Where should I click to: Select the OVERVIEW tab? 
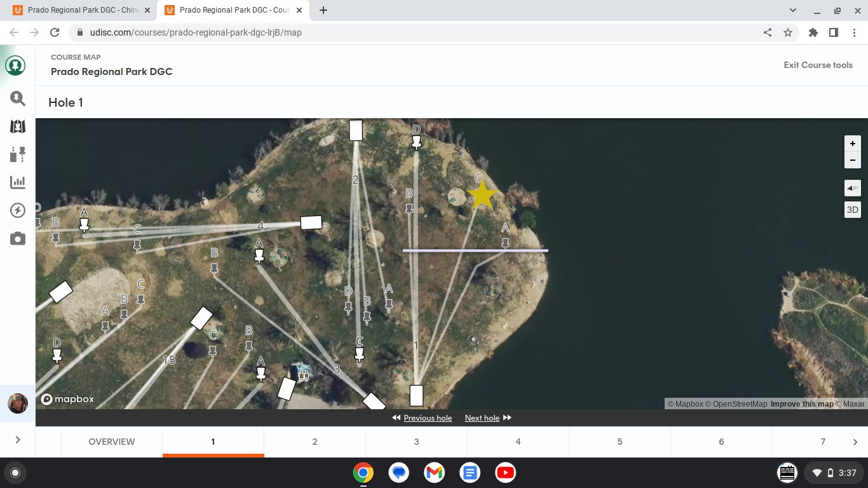112,442
